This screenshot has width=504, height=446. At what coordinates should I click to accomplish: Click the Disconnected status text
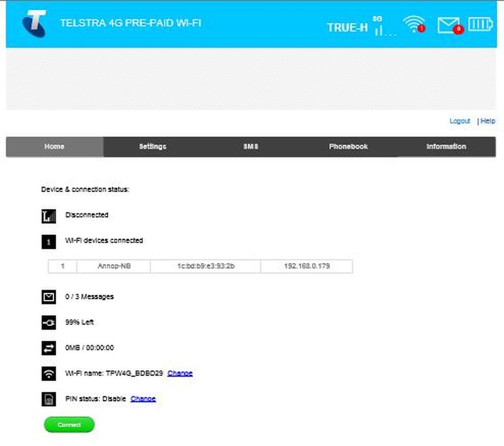click(x=87, y=215)
